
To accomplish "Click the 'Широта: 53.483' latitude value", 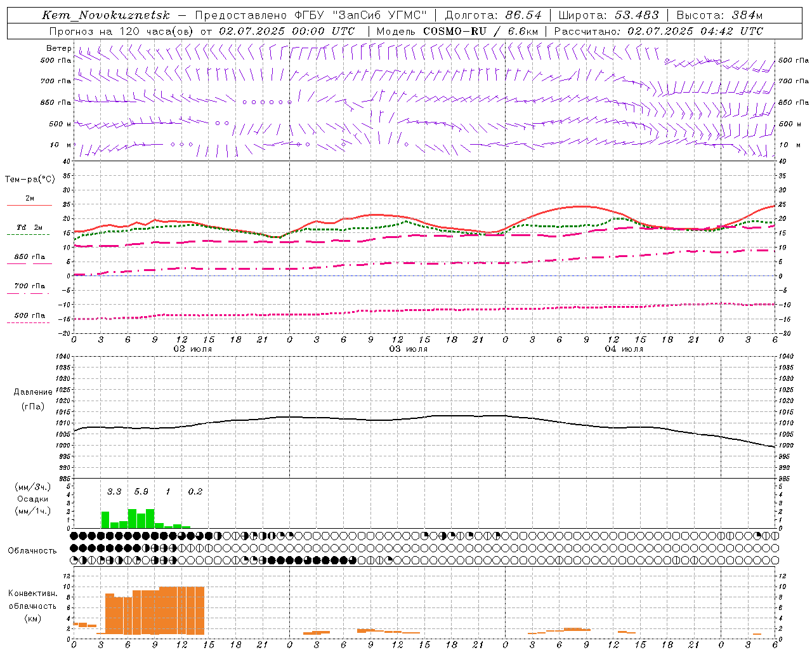I will (x=608, y=15).
